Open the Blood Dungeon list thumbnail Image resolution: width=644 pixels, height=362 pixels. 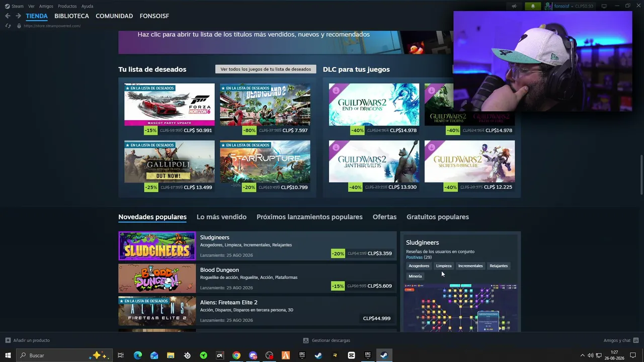[157, 279]
